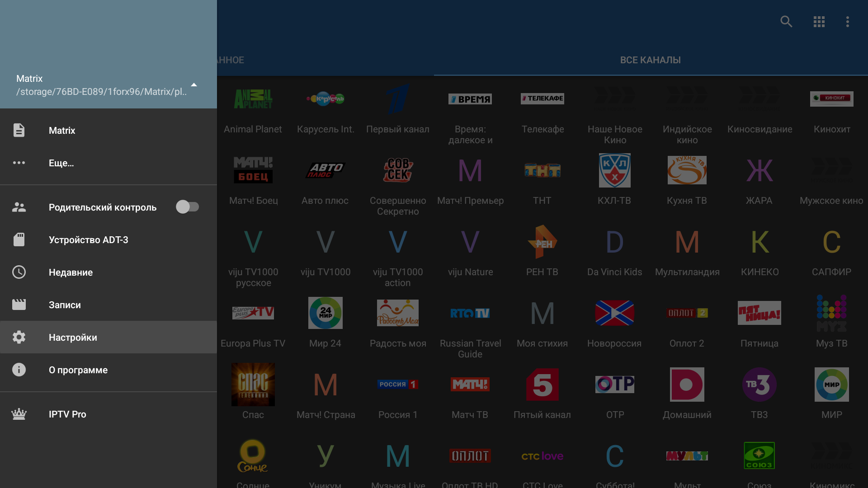868x488 pixels.
Task: Switch to the ВСЕ КАНАЛЫ tab
Action: (650, 60)
